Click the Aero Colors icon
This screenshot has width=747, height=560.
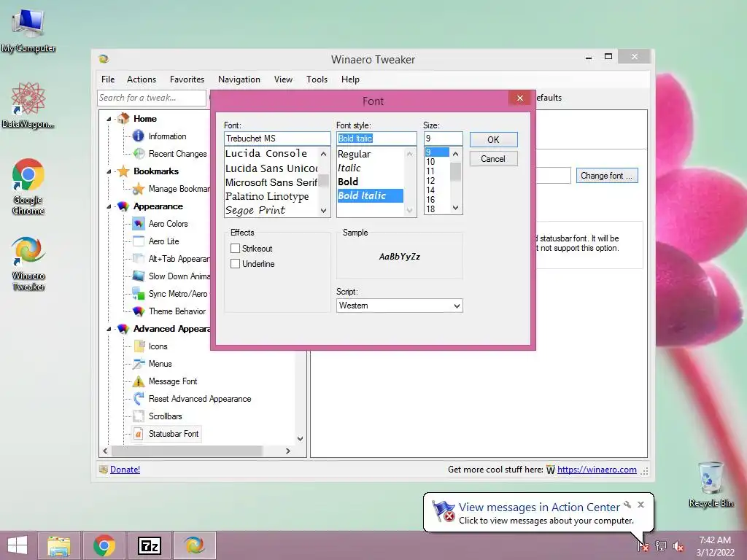(x=139, y=224)
